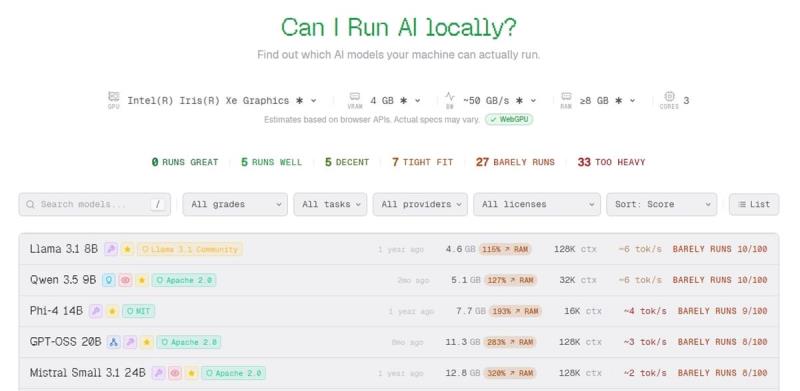
Task: Click the pink eye vision icon on Qwen 3.5 9B
Action: coord(125,280)
